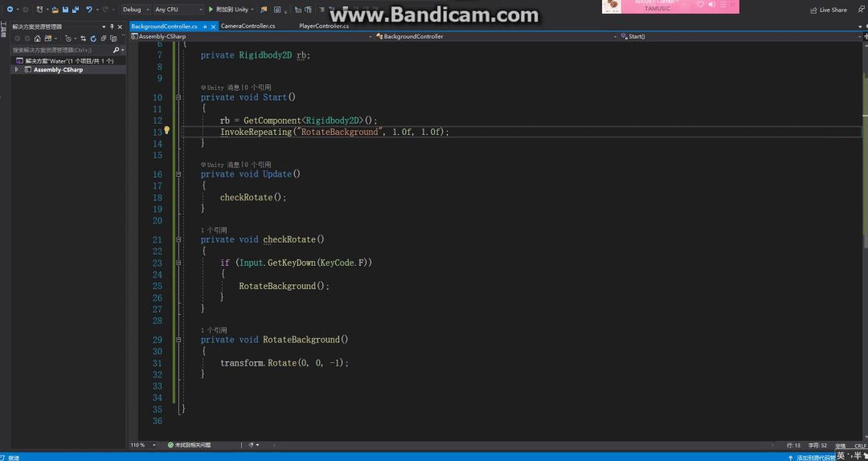Click the Solution Explorer search field
The height and width of the screenshot is (461, 868).
tap(60, 50)
